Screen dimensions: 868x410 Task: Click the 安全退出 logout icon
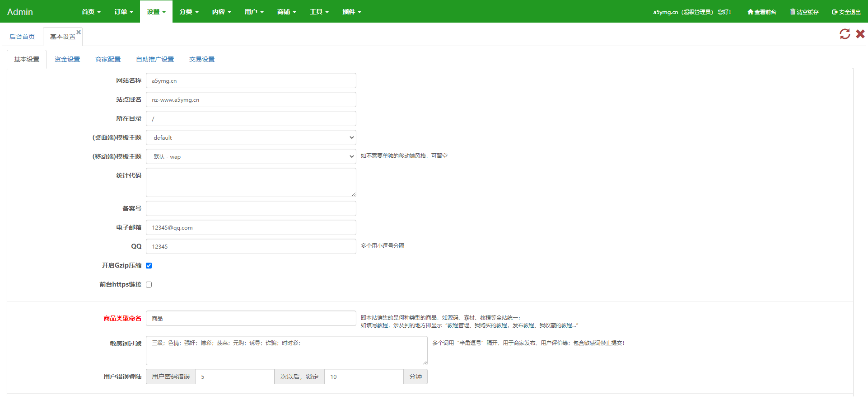point(835,12)
